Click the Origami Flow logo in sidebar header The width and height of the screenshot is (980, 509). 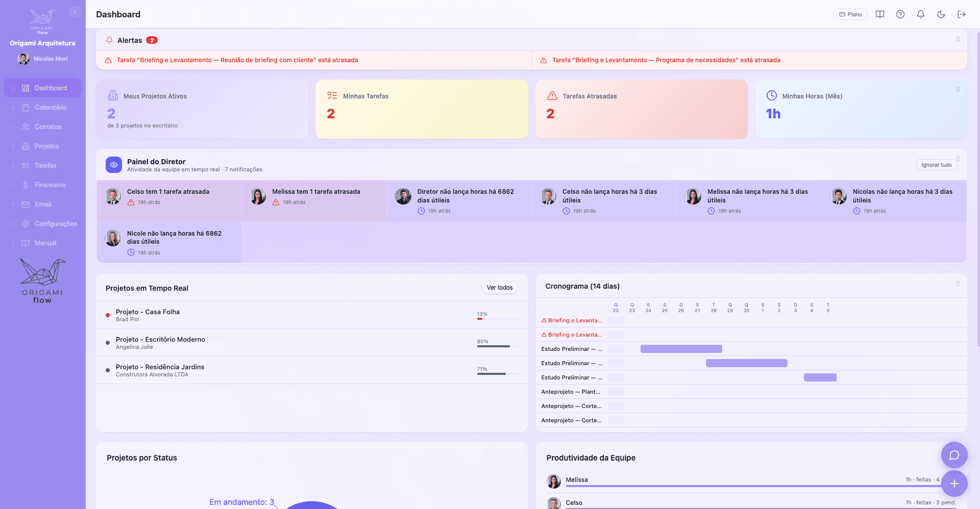tap(42, 21)
